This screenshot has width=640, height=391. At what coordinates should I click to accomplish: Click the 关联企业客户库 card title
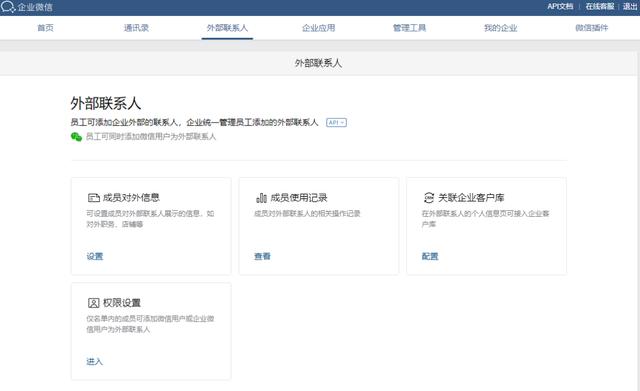471,198
